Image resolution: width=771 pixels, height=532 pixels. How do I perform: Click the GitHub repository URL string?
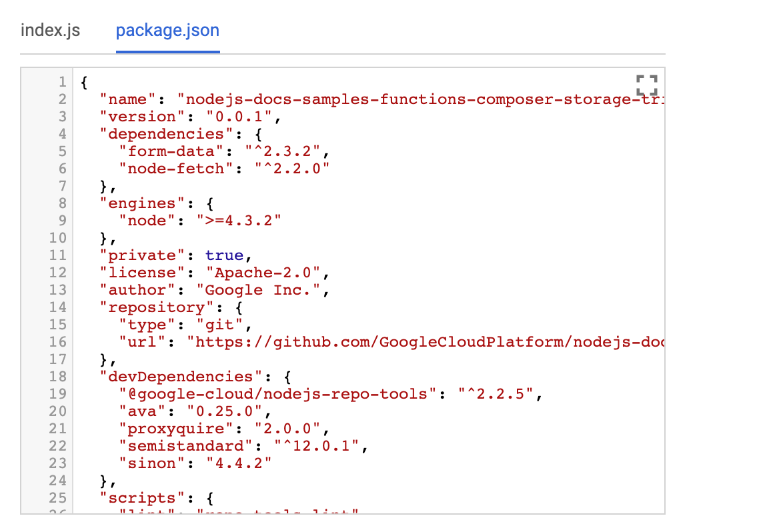tap(427, 342)
